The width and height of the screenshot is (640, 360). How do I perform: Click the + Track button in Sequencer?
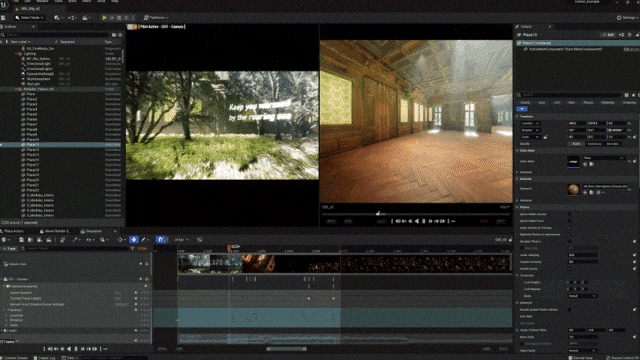[9, 248]
